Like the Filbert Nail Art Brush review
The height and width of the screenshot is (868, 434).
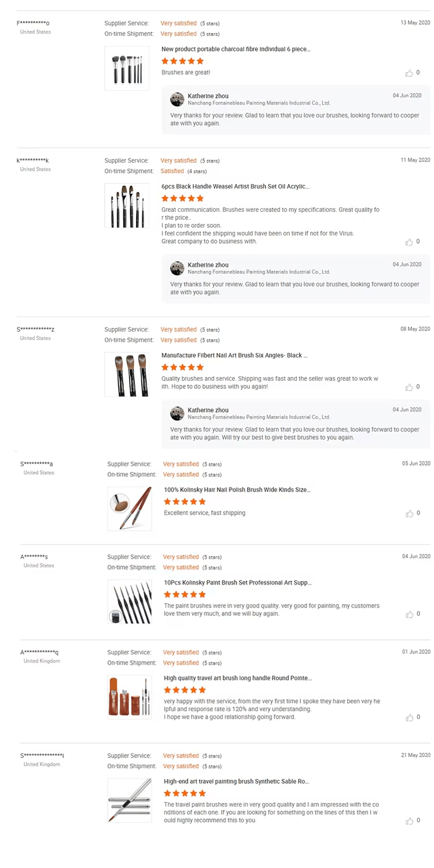[x=409, y=387]
